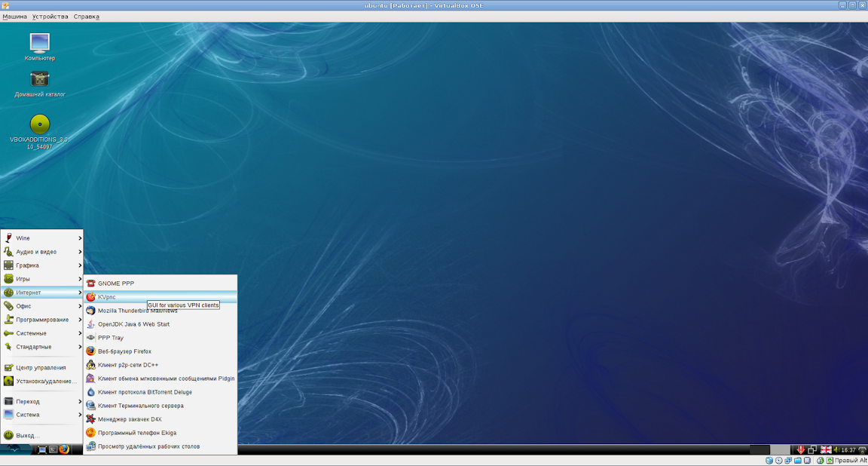The width and height of the screenshot is (868, 466).
Task: Launch terminal from the taskbar
Action: point(53,449)
